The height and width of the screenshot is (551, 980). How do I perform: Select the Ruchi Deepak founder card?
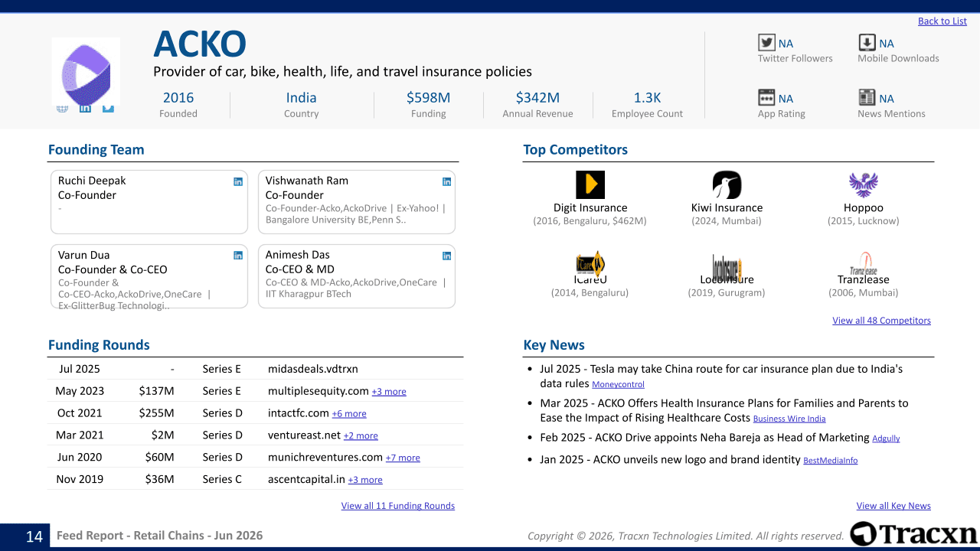coord(149,202)
